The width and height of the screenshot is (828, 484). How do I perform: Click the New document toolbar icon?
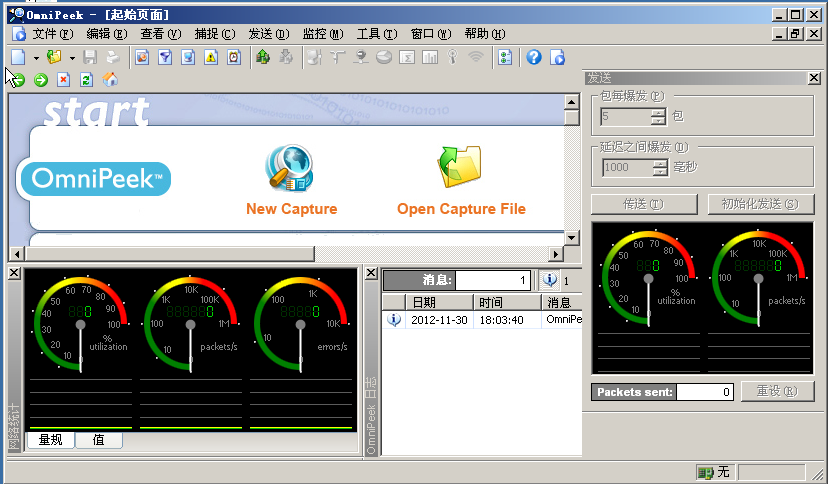[18, 57]
